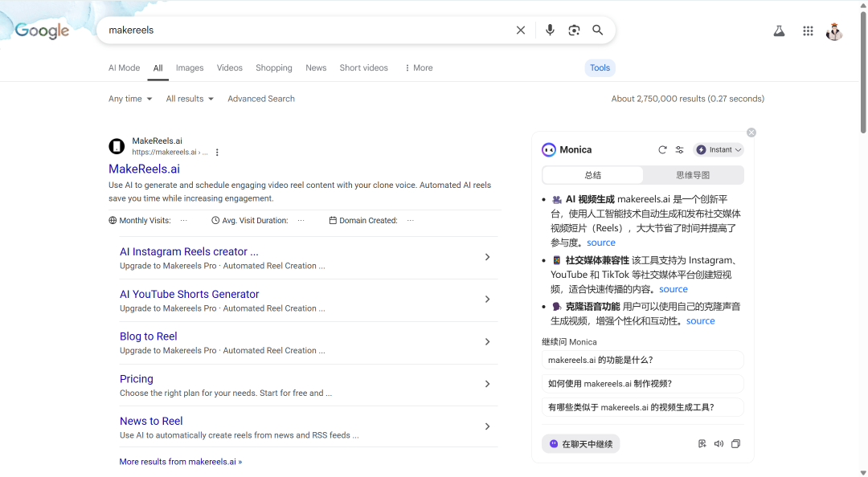Open Monica settings sliders icon
Screen dimensions: 868x477
coord(680,150)
